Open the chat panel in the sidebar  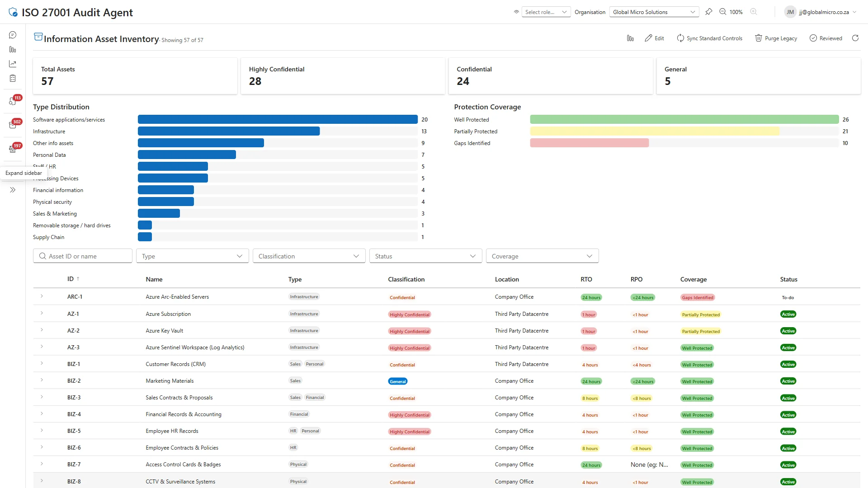12,35
